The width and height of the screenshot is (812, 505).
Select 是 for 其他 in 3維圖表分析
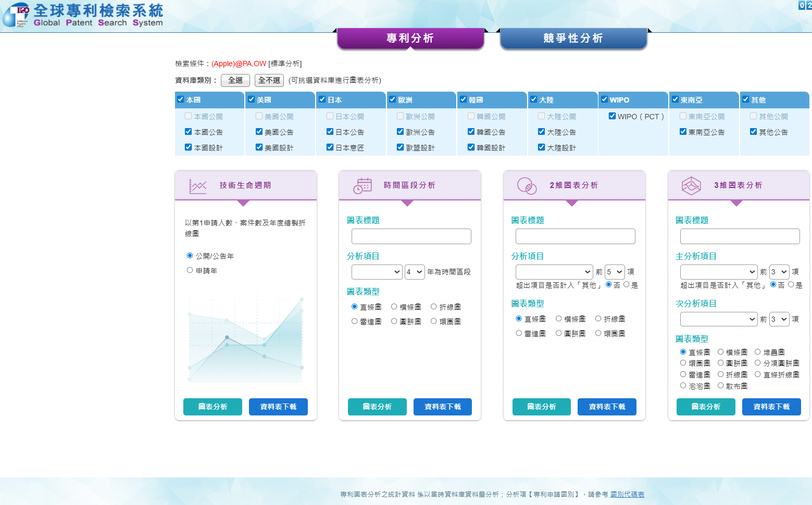(791, 285)
